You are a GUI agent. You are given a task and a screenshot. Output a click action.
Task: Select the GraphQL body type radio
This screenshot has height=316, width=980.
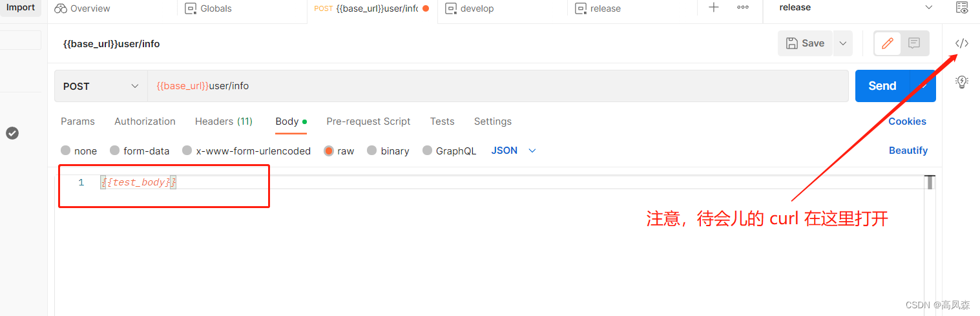tap(428, 151)
